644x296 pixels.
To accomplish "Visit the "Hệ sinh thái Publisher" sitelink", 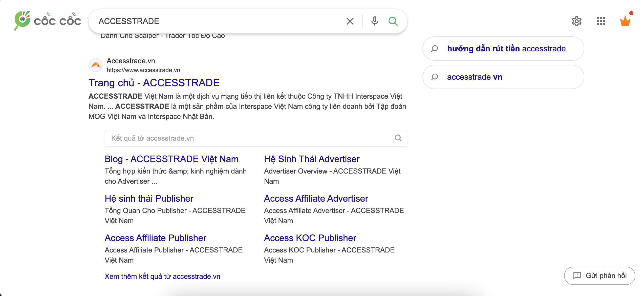I will click(149, 198).
